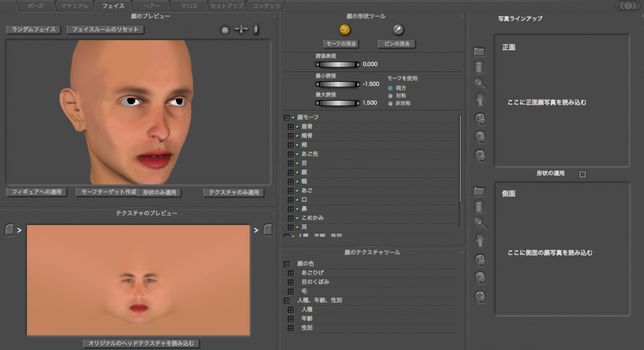Select the yellow morph putty tool
Screen dimensions: 644x350
pyautogui.click(x=345, y=30)
